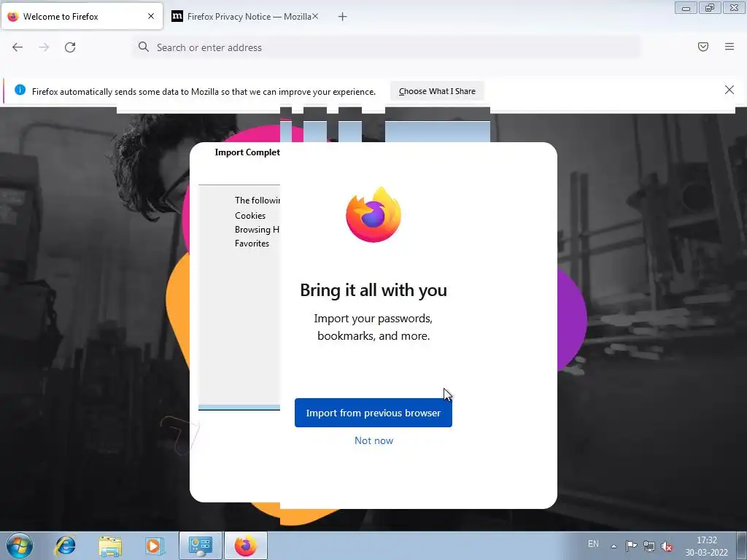
Task: Select the Cookies item in import list
Action: [x=250, y=216]
